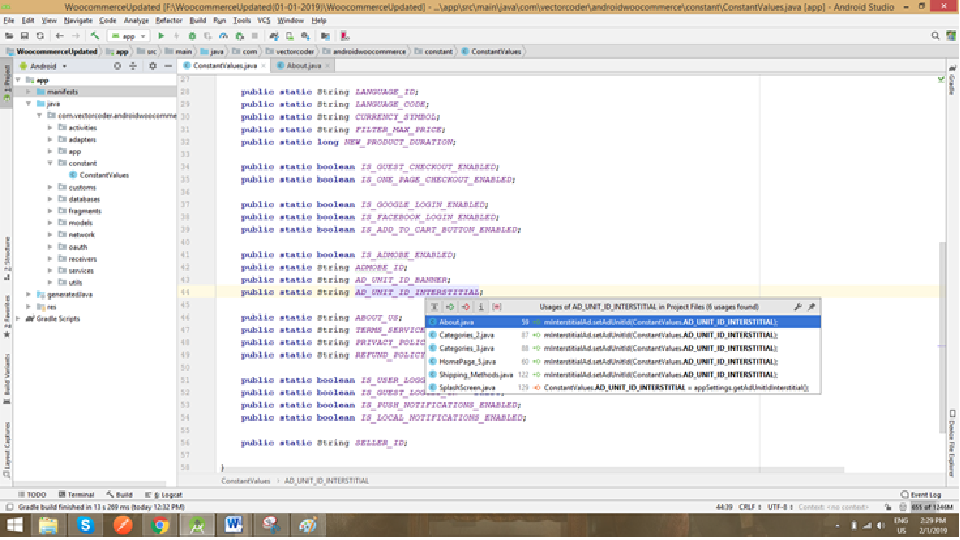The height and width of the screenshot is (540, 960).
Task: Expand the activities package
Action: 50,127
